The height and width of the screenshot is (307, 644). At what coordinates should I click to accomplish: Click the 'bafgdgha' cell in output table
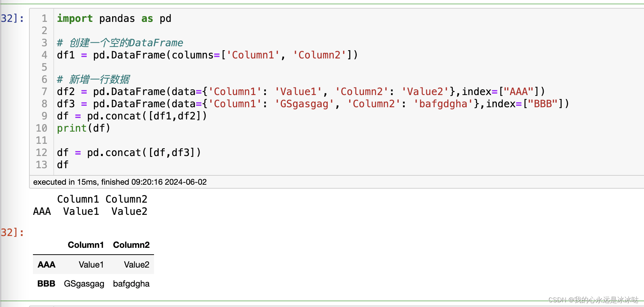click(131, 284)
